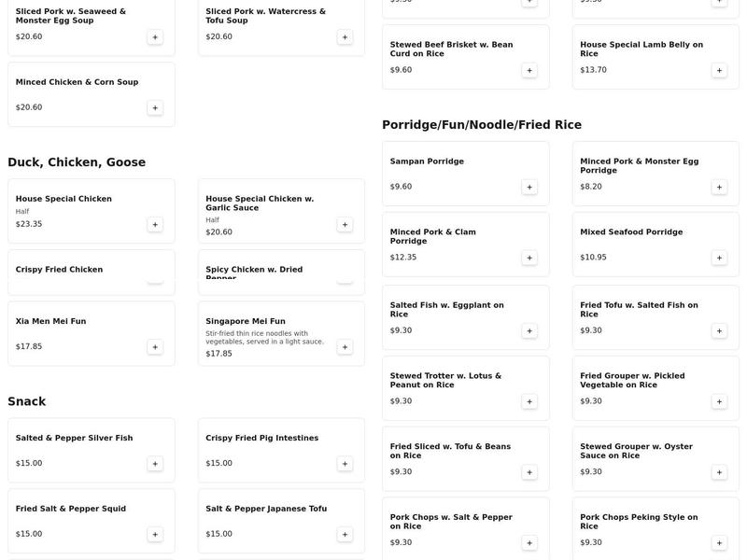The height and width of the screenshot is (560, 747).
Task: Add Minced Chicken & Corn Soup to cart
Action: coord(155,108)
